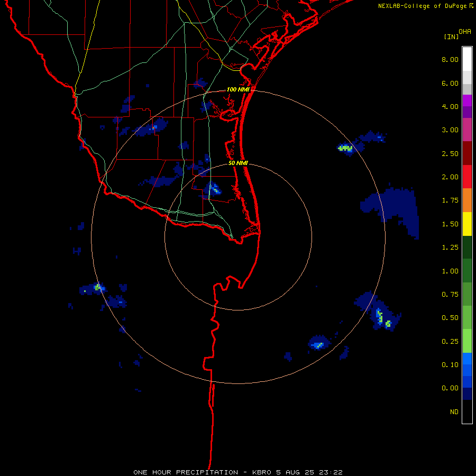Click the 0.50 legend value
This screenshot has width=476, height=476.
450,318
